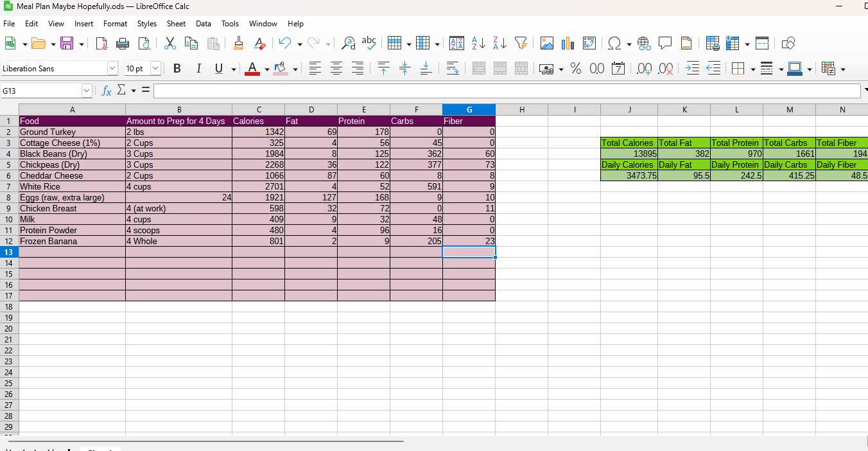The height and width of the screenshot is (451, 868).
Task: Align cell text left
Action: click(x=315, y=68)
